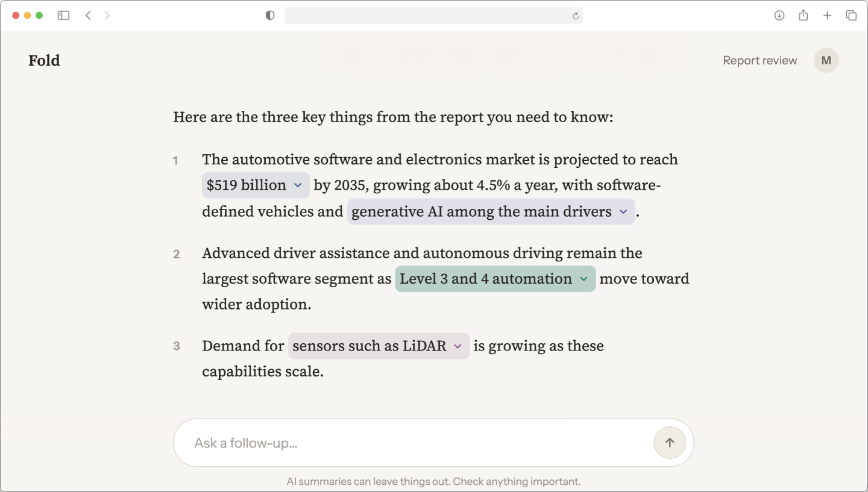Click the share icon in the toolbar

coord(804,16)
